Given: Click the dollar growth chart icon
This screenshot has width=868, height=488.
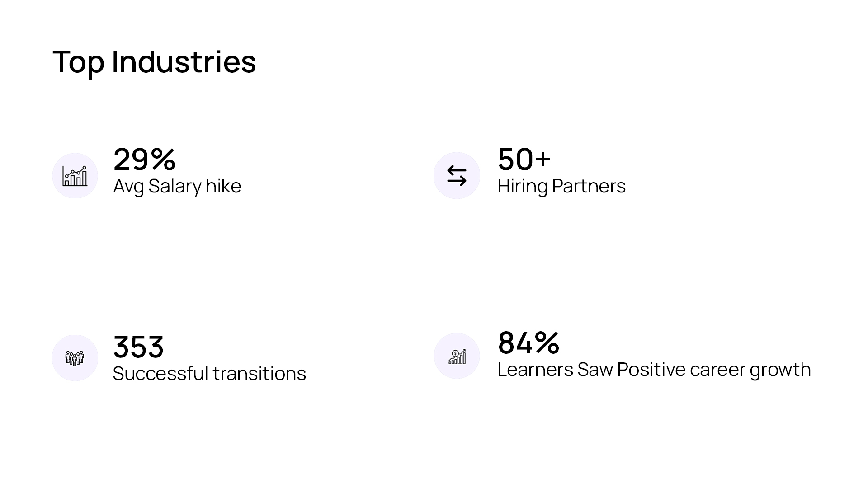Looking at the screenshot, I should [x=457, y=356].
